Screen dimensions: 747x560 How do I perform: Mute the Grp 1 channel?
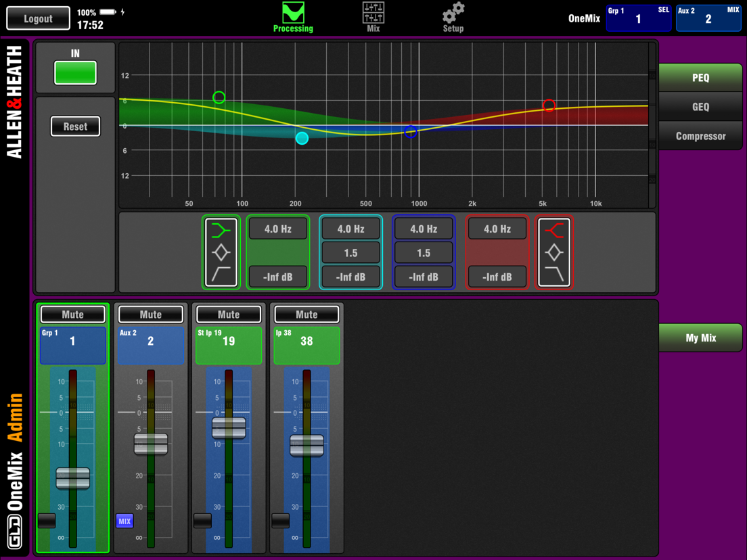(73, 314)
